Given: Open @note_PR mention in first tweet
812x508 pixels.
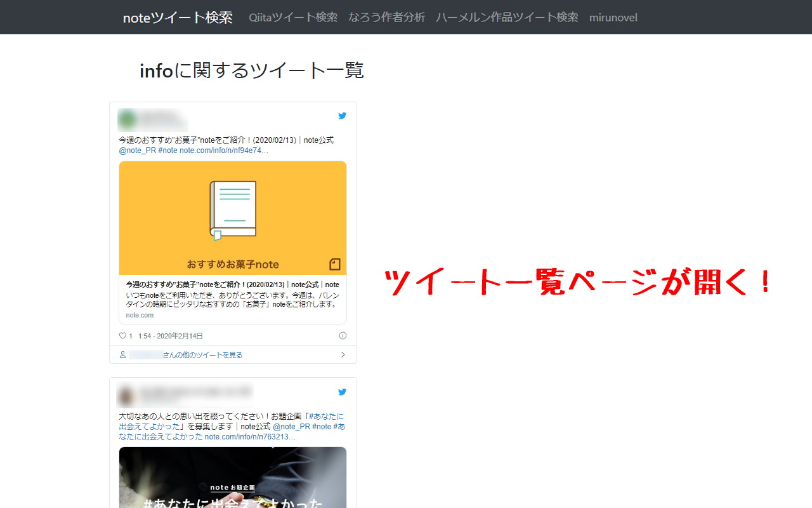Looking at the screenshot, I should pos(137,150).
